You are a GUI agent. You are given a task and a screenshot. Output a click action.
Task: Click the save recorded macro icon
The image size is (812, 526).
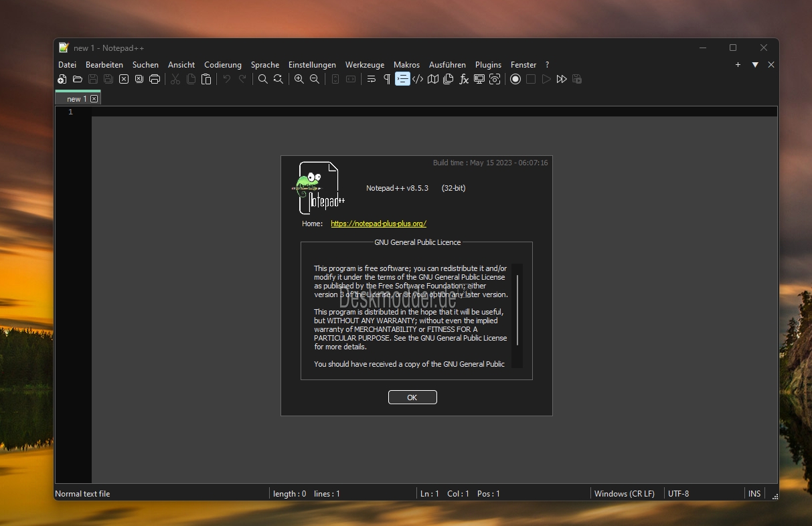[x=577, y=79]
